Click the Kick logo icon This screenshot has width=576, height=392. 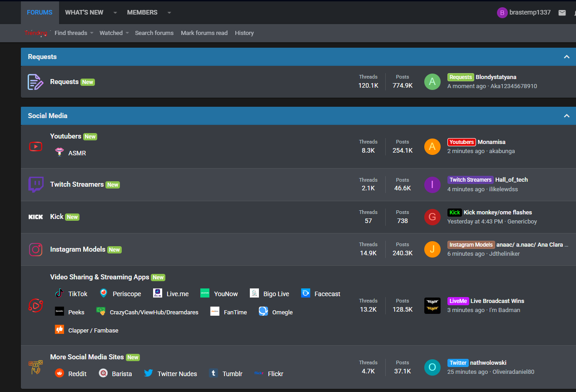click(35, 217)
